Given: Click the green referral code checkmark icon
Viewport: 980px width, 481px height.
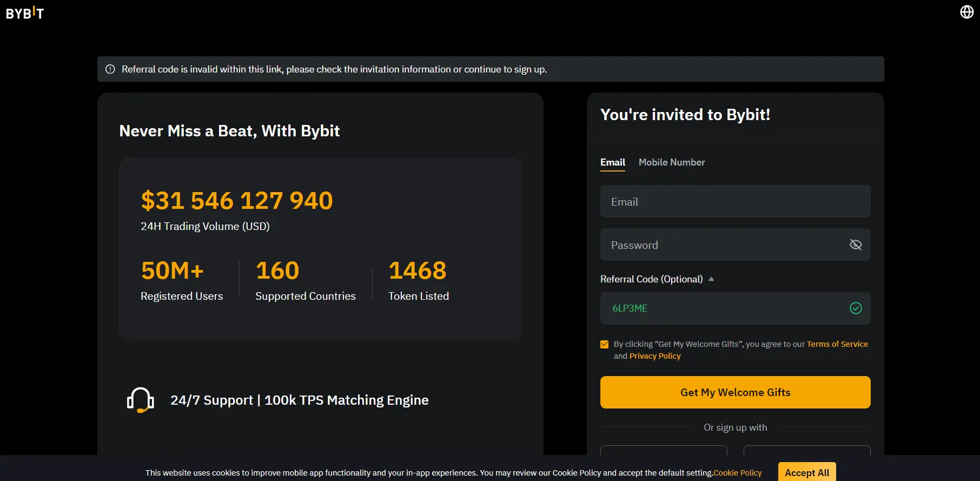Looking at the screenshot, I should point(856,308).
